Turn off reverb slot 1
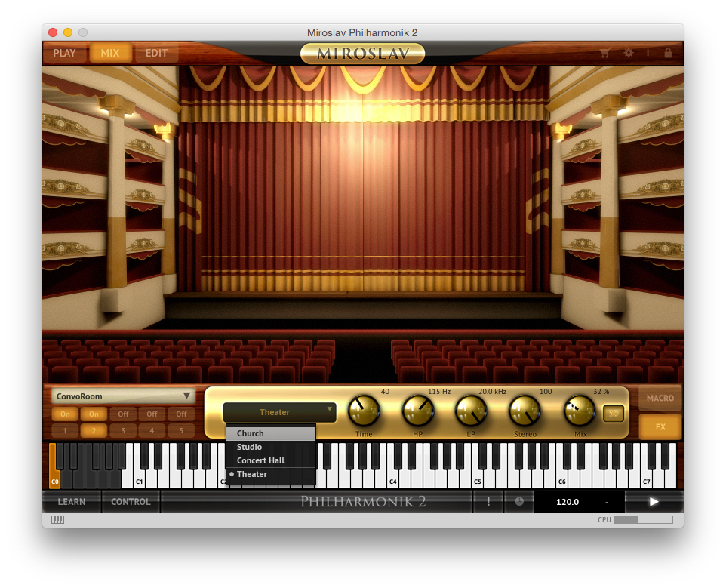 coord(64,414)
